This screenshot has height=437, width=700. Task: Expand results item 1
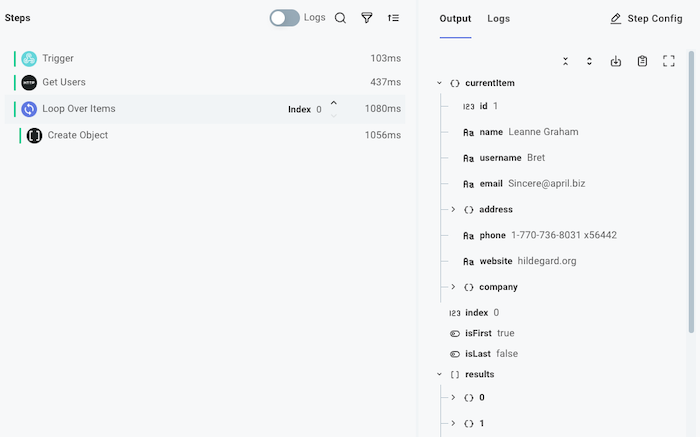click(453, 424)
